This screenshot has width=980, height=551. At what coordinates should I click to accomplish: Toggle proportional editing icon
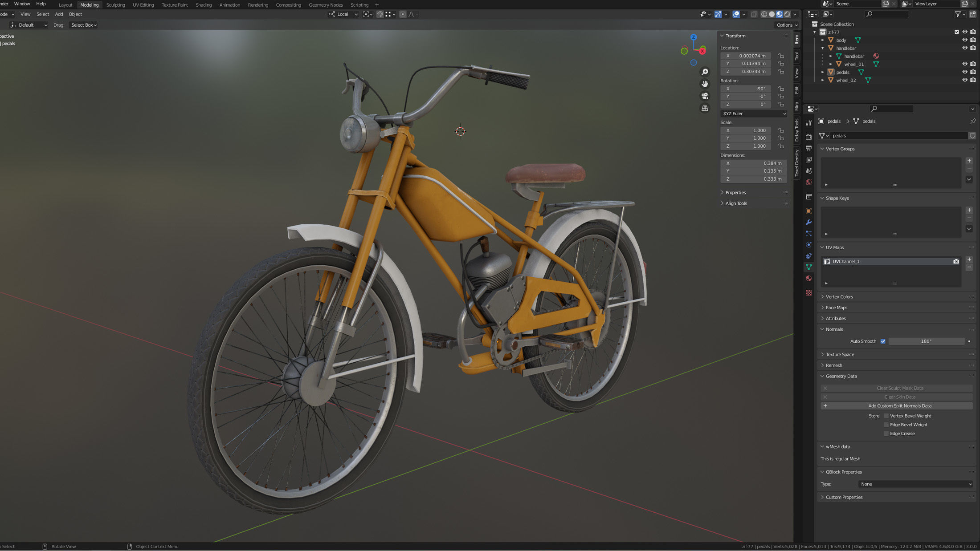(x=403, y=14)
